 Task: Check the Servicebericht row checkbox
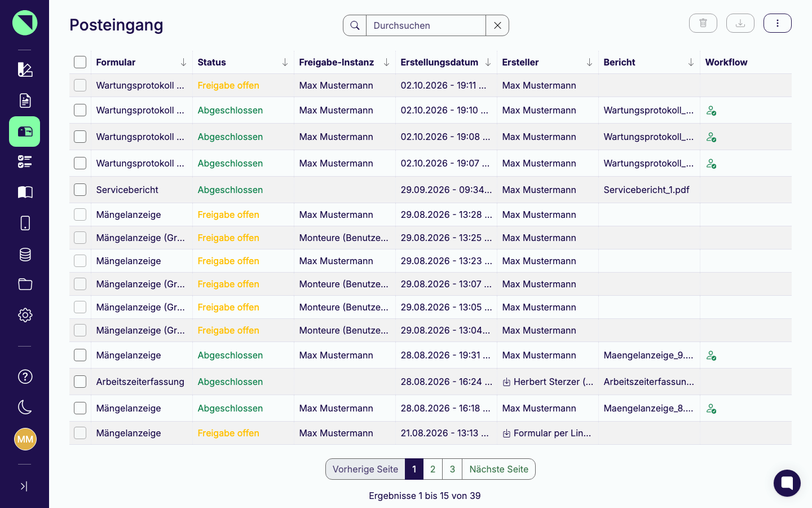80,190
